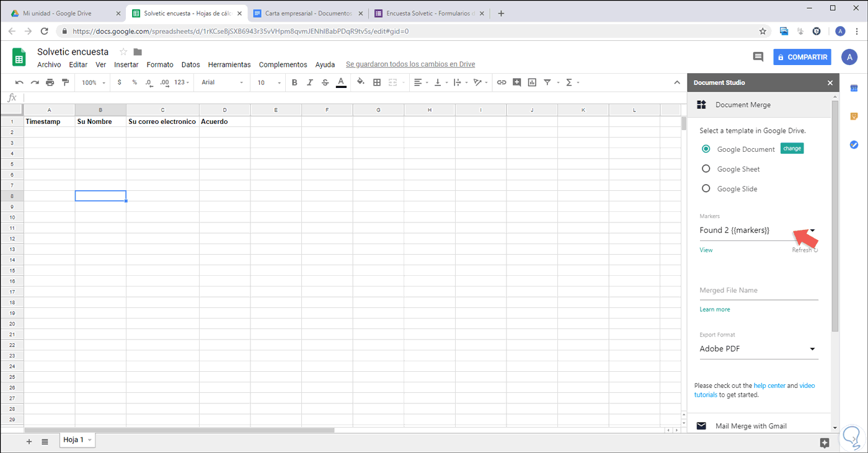Open the Complementos menu
Image resolution: width=868 pixels, height=453 pixels.
[283, 64]
